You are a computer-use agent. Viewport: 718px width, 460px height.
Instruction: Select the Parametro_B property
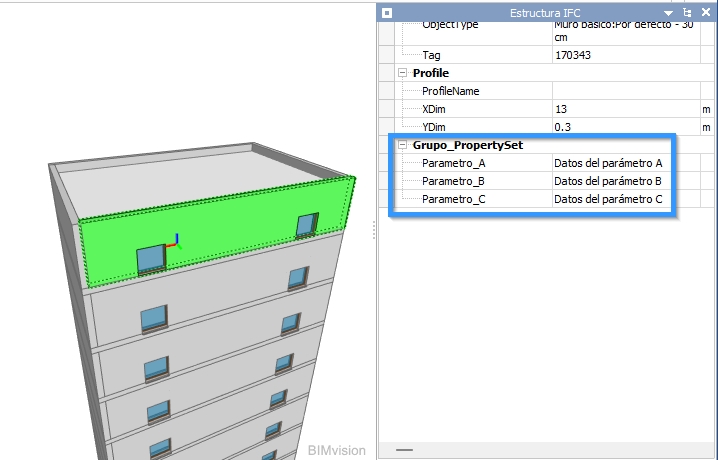click(x=454, y=181)
